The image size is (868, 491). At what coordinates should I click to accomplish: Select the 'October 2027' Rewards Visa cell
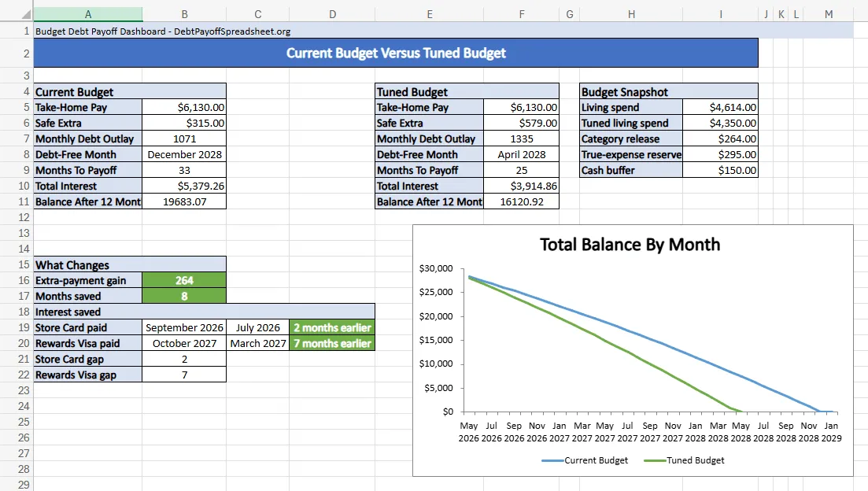[x=184, y=343]
